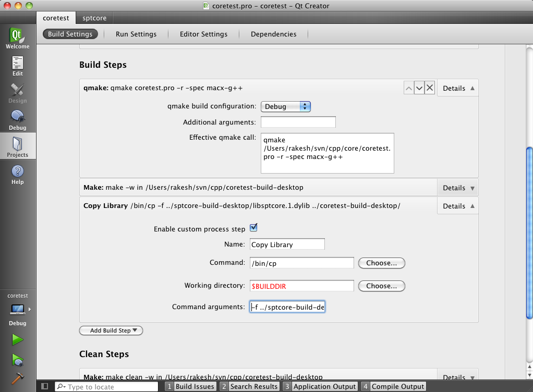The width and height of the screenshot is (533, 392).
Task: Open the Help mode
Action: 18,175
